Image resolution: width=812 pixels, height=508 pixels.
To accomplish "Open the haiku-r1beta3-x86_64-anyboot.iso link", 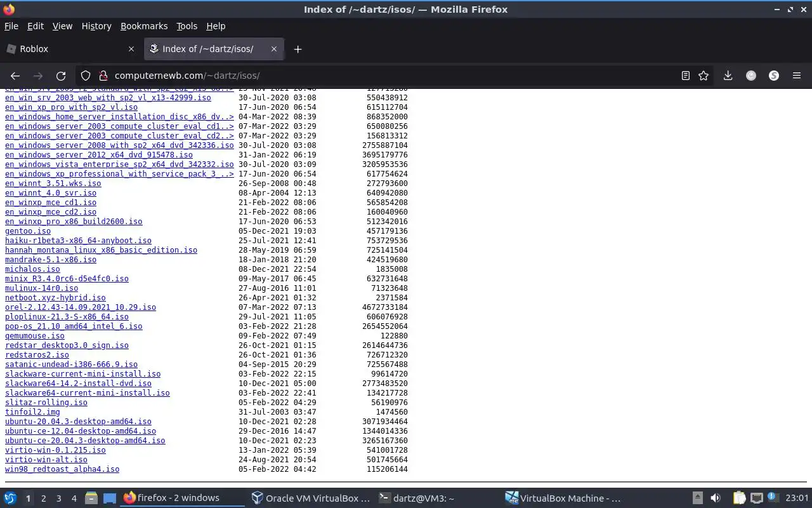I will click(x=78, y=241).
